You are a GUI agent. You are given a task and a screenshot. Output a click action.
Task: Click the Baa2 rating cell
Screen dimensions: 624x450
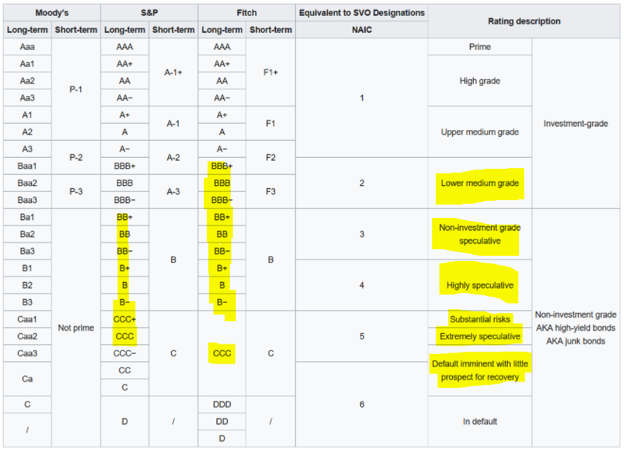27,183
